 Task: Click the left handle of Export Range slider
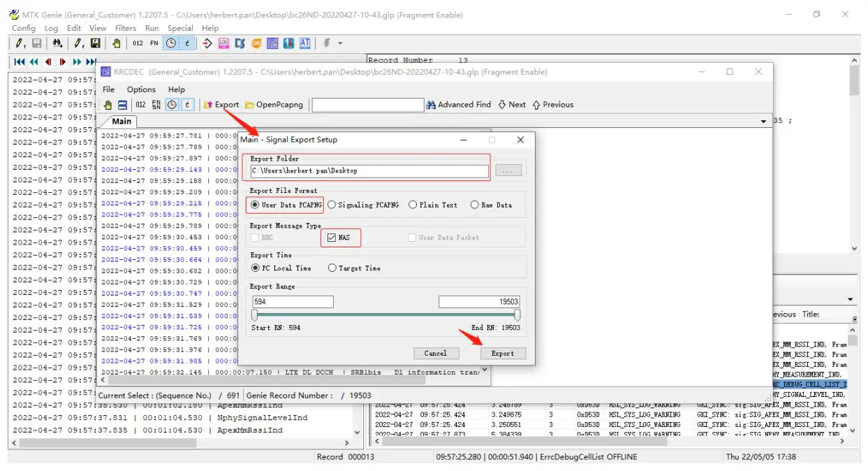point(254,316)
